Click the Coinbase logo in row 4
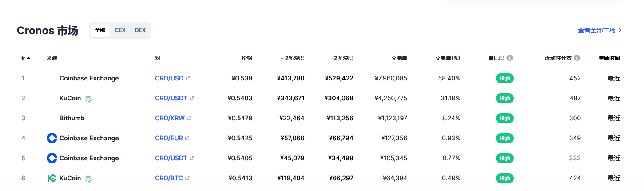The height and width of the screenshot is (191, 644). tap(52, 138)
